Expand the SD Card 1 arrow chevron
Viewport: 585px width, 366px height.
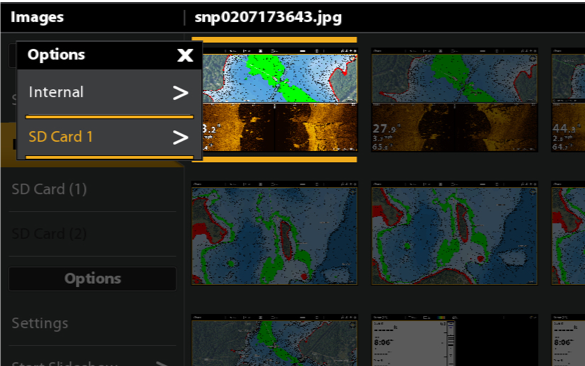click(181, 137)
